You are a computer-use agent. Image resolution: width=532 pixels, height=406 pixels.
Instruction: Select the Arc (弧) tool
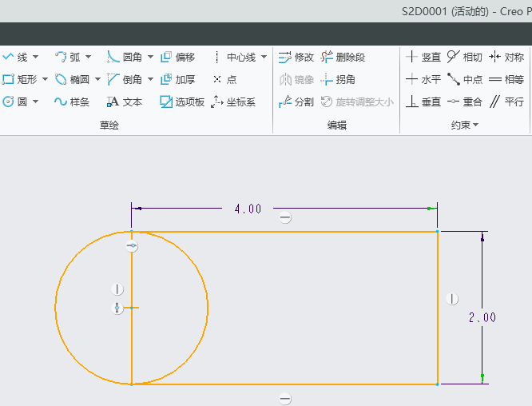pyautogui.click(x=68, y=57)
